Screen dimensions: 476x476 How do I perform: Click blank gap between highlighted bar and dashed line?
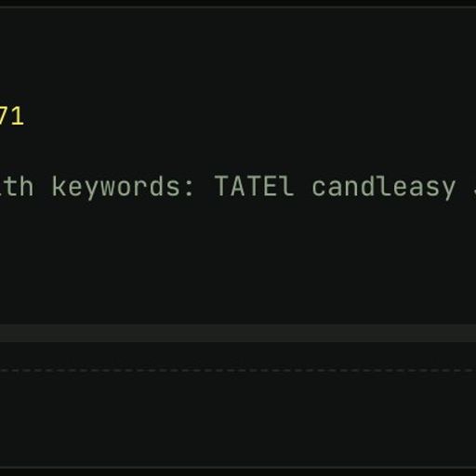tap(238, 355)
